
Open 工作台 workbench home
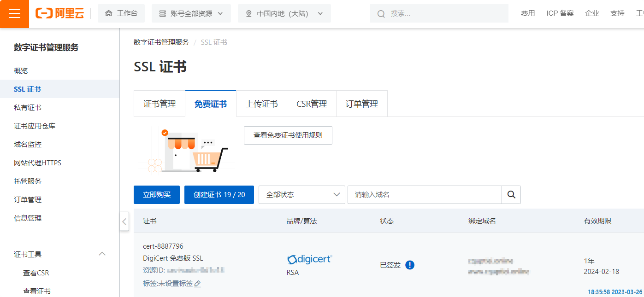[121, 13]
